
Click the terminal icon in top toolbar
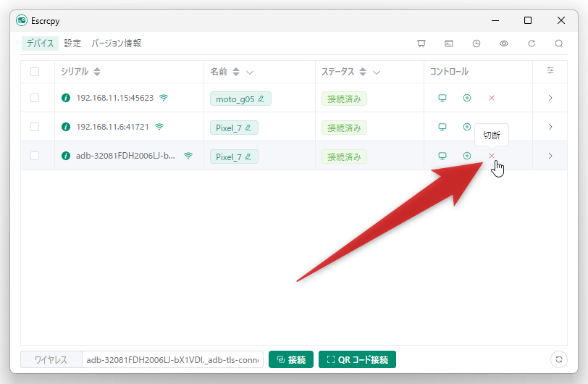(448, 43)
